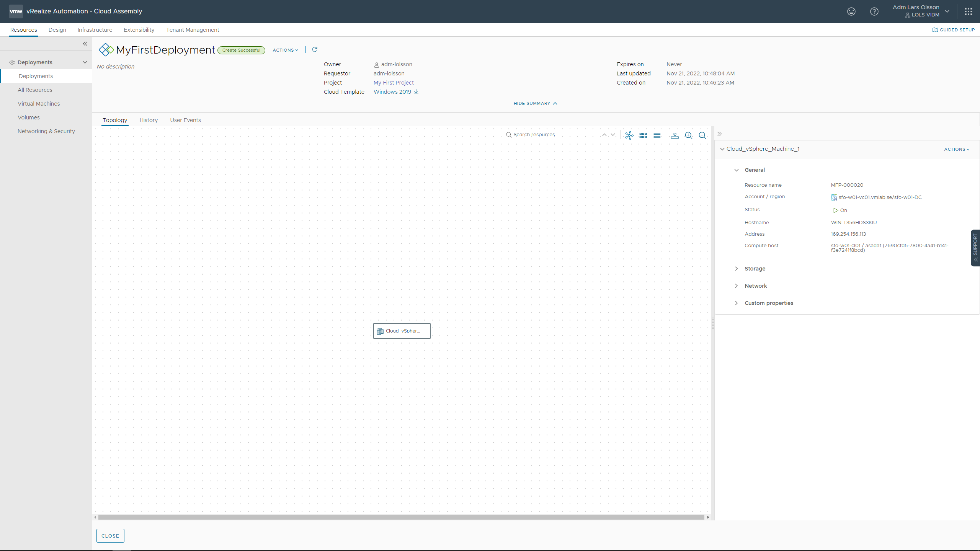
Task: Click the resource name MFP-000020
Action: tap(847, 185)
